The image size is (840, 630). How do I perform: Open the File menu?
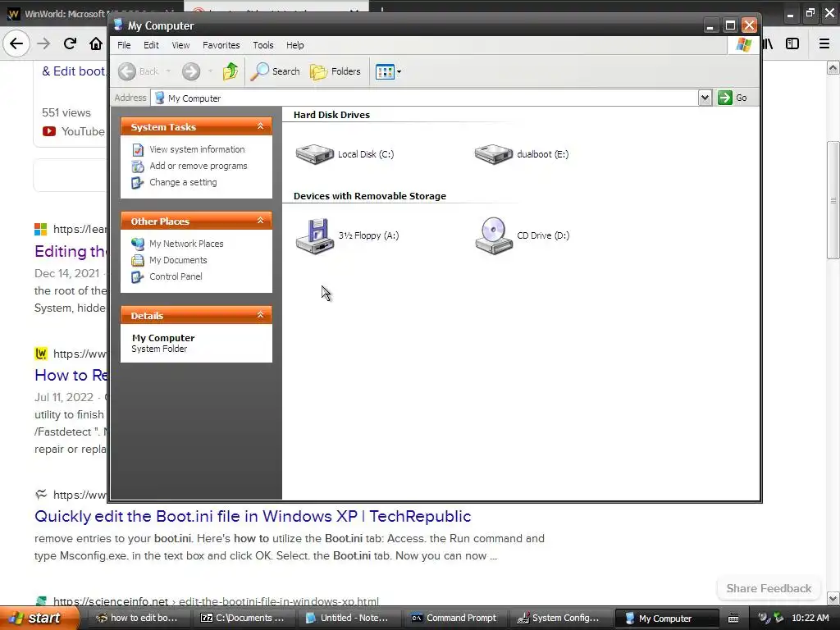coord(124,45)
